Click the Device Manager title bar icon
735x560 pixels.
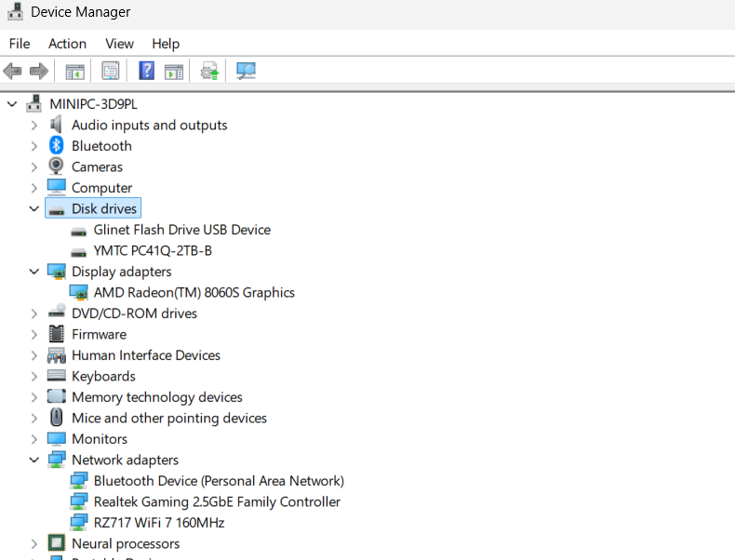click(x=15, y=12)
